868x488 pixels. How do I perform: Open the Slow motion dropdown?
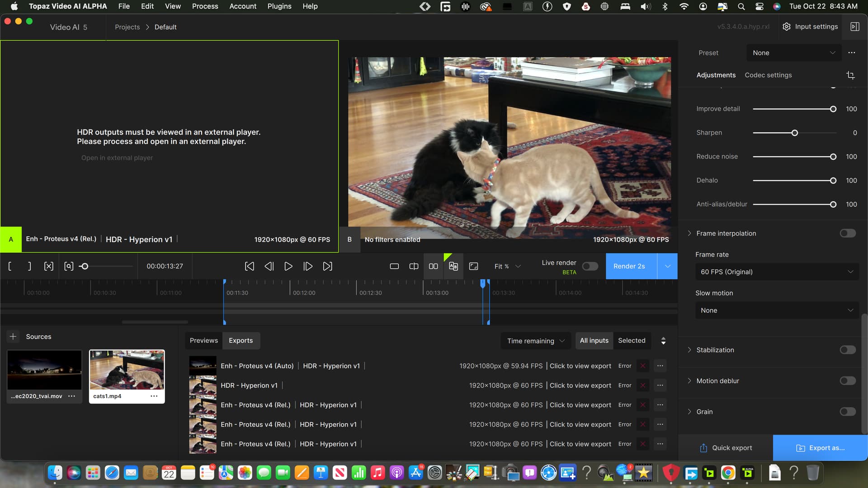(x=777, y=310)
